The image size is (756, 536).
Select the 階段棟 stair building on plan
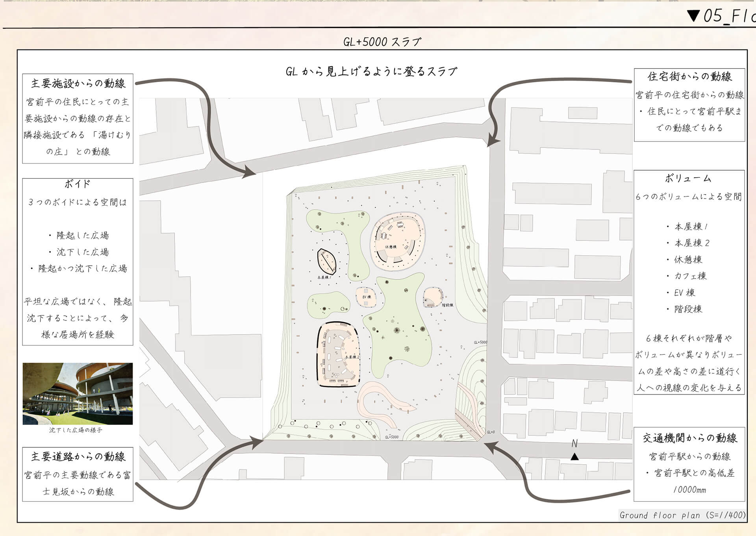[x=433, y=297]
